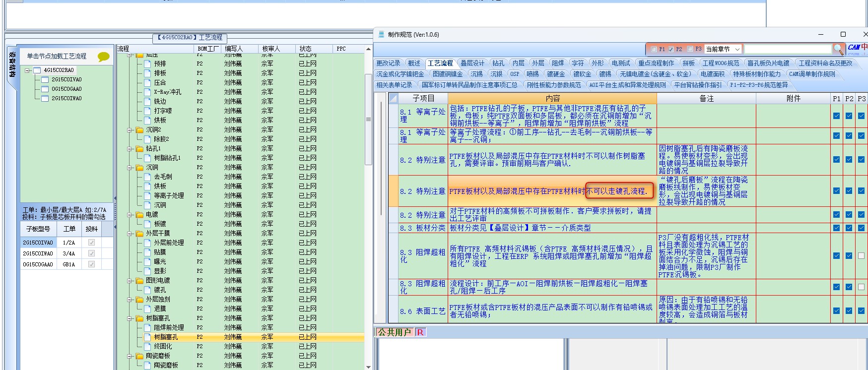The height and width of the screenshot is (370, 868).
Task: Click the document icon beside 终固化
Action: [x=147, y=346]
